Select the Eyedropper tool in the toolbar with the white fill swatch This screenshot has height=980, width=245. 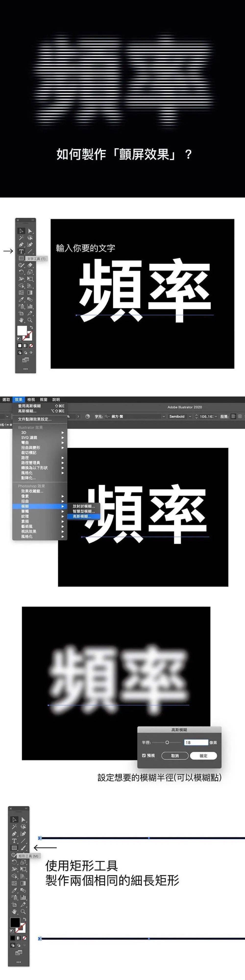coord(21,299)
